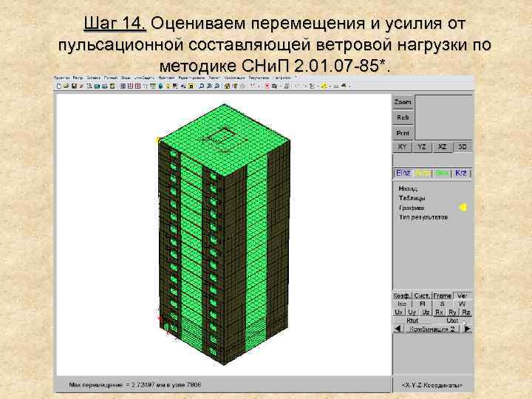
Task: Open the Комбинации menu
Action: (234, 78)
